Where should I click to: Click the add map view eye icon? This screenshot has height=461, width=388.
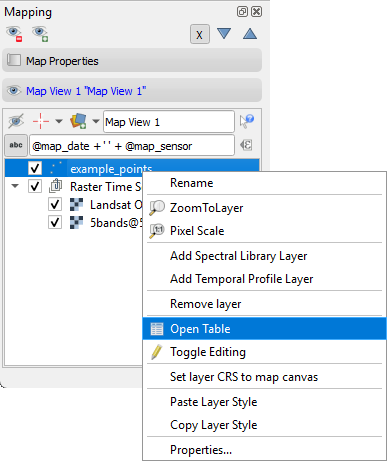click(x=40, y=34)
